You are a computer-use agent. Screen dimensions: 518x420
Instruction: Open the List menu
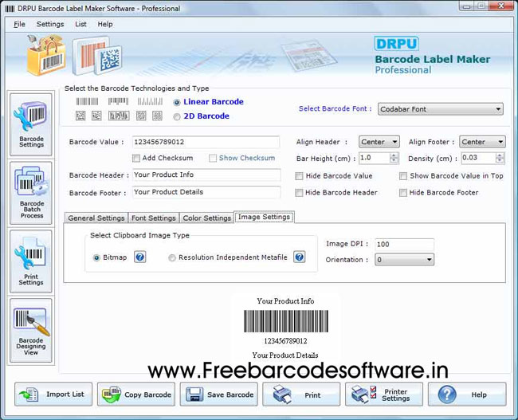(80, 24)
